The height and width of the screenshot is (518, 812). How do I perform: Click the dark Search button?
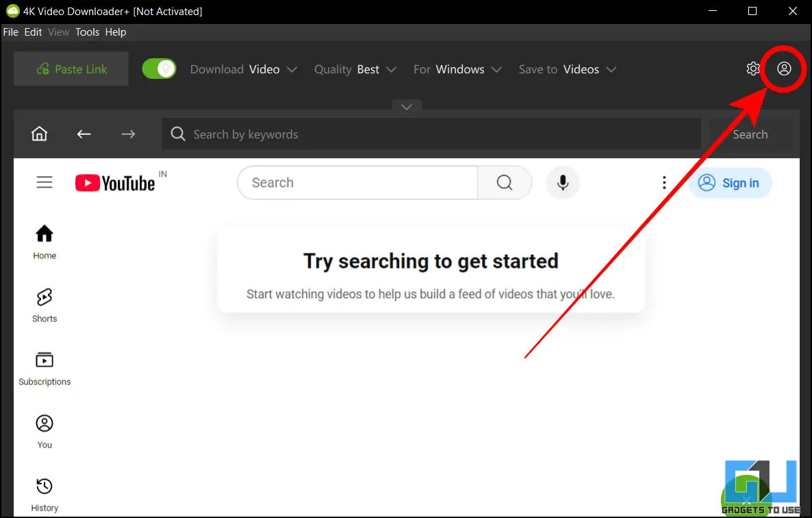750,134
